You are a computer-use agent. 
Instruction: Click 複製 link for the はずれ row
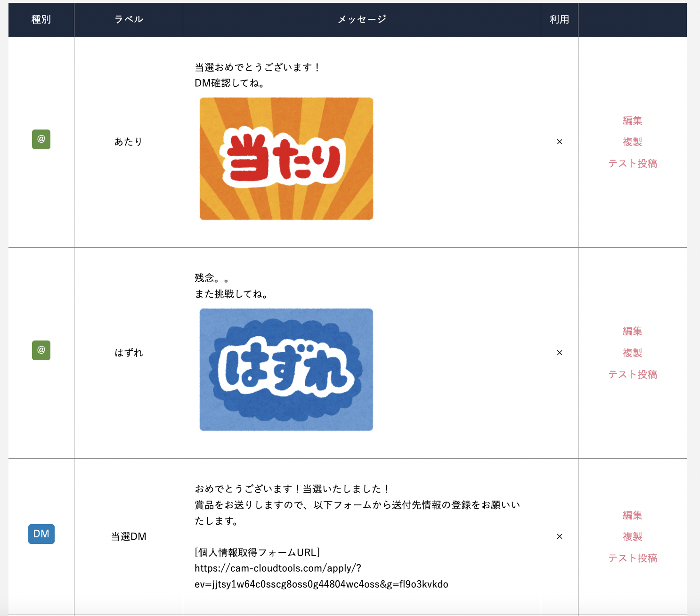tap(633, 353)
